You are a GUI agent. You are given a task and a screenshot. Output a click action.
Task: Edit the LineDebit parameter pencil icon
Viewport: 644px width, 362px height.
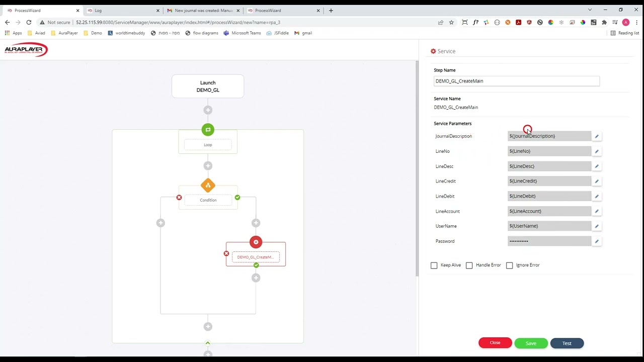[x=597, y=196]
